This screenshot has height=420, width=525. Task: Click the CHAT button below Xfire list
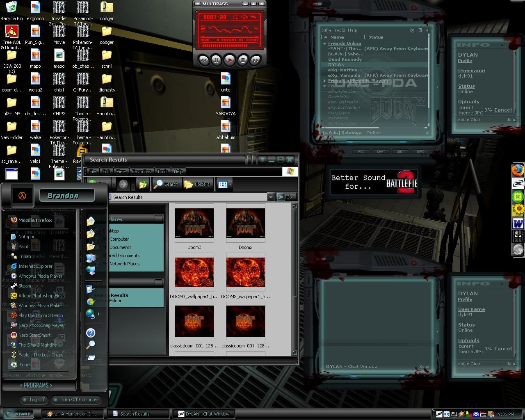381,151
